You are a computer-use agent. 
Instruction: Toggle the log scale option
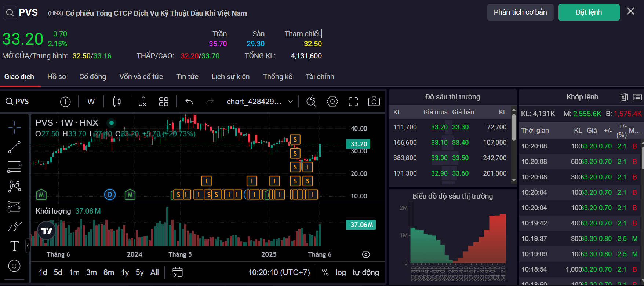(x=341, y=272)
